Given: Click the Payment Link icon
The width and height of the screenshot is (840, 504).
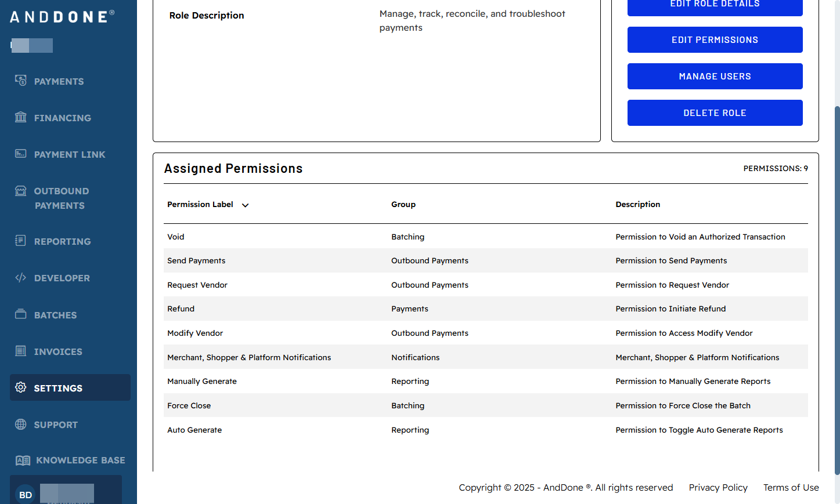Looking at the screenshot, I should pyautogui.click(x=21, y=154).
